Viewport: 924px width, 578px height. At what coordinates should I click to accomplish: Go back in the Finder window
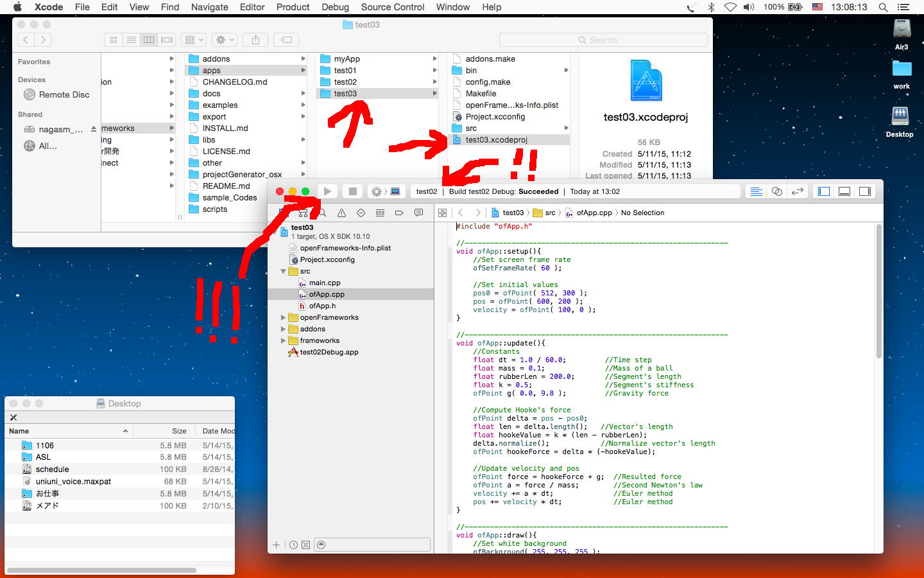click(26, 40)
